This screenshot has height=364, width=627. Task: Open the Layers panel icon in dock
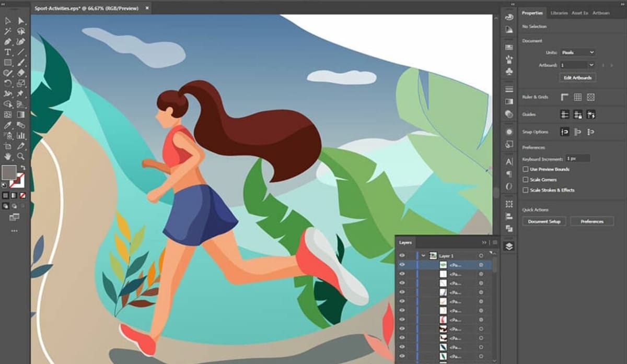tap(509, 246)
